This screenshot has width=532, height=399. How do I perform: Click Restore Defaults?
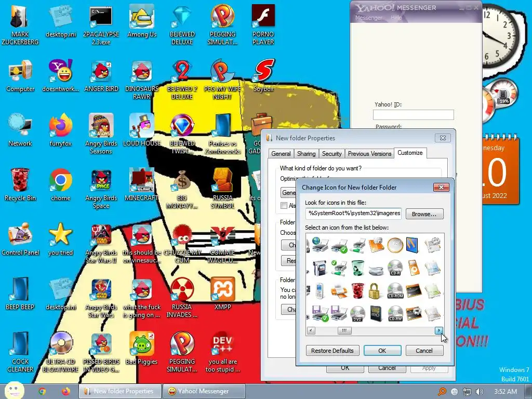pos(332,351)
